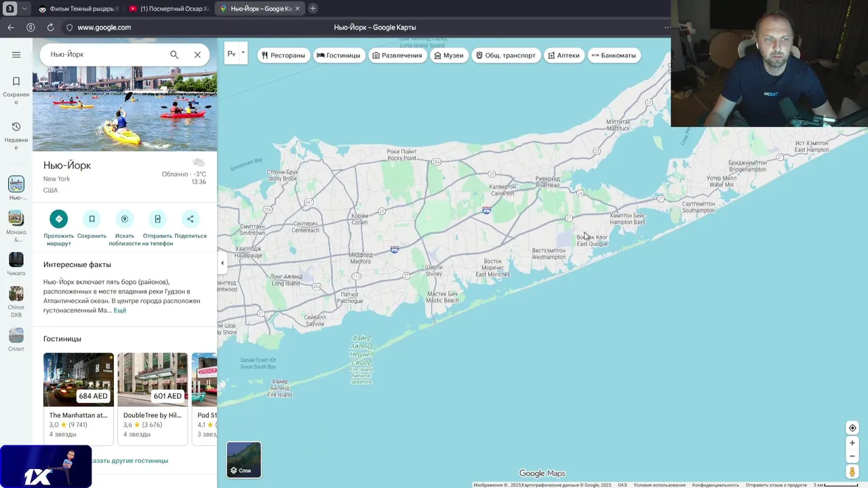Click the Отправить на телефон icon
Screen dimensions: 868x488
pyautogui.click(x=157, y=219)
